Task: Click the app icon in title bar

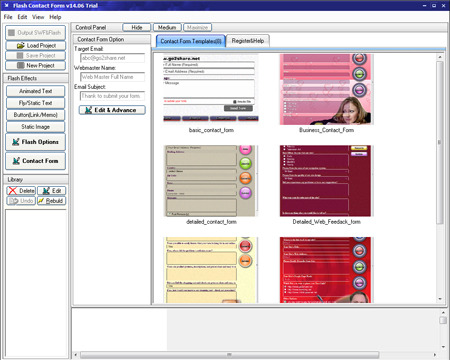Action: point(6,5)
